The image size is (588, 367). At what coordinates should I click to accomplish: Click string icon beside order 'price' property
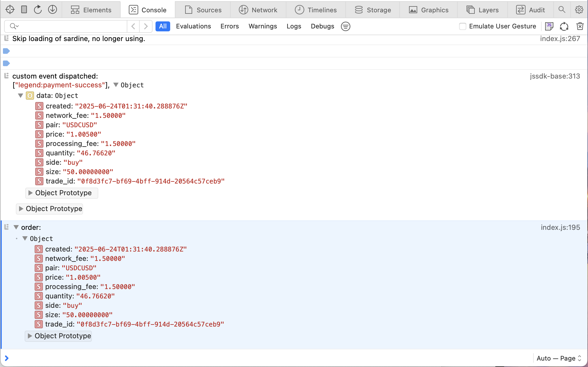pos(39,277)
